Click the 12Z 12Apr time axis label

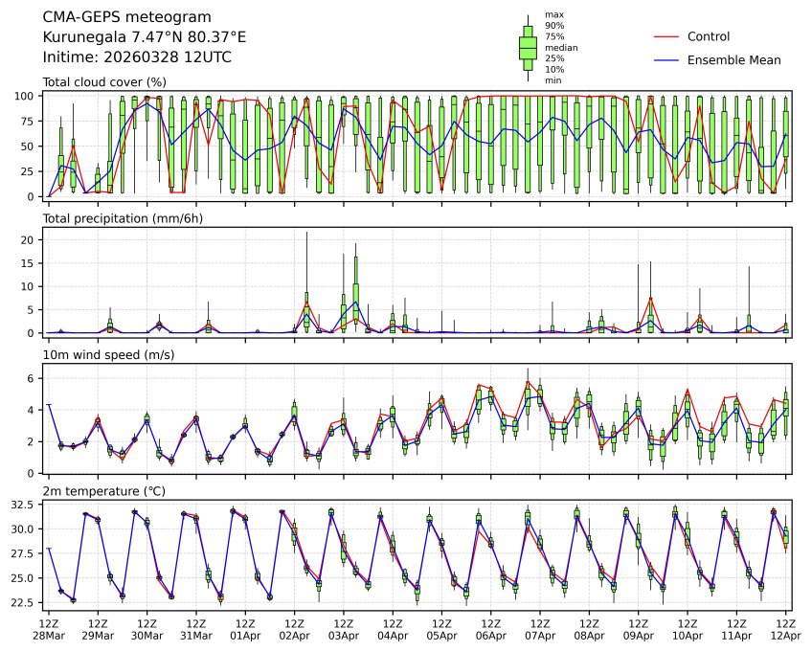coord(786,629)
